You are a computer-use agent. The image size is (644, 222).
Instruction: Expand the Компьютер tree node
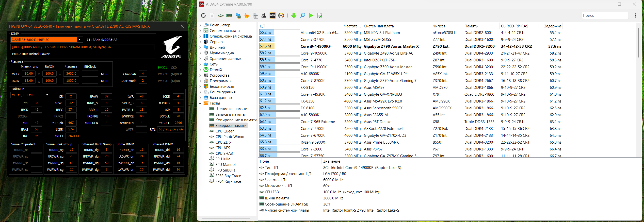[x=200, y=25]
